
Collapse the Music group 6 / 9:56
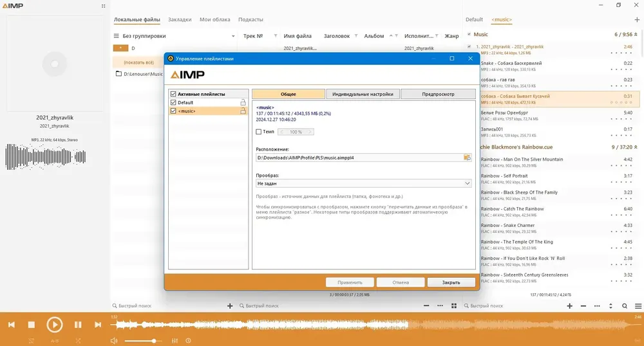tap(636, 35)
